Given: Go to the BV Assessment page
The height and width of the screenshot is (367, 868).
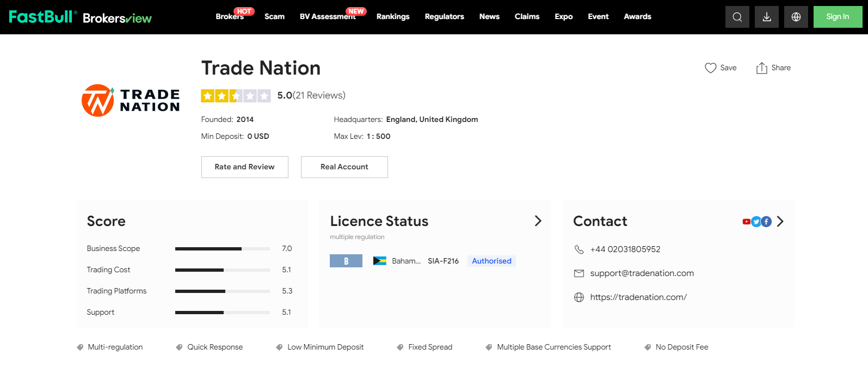Looking at the screenshot, I should point(327,17).
